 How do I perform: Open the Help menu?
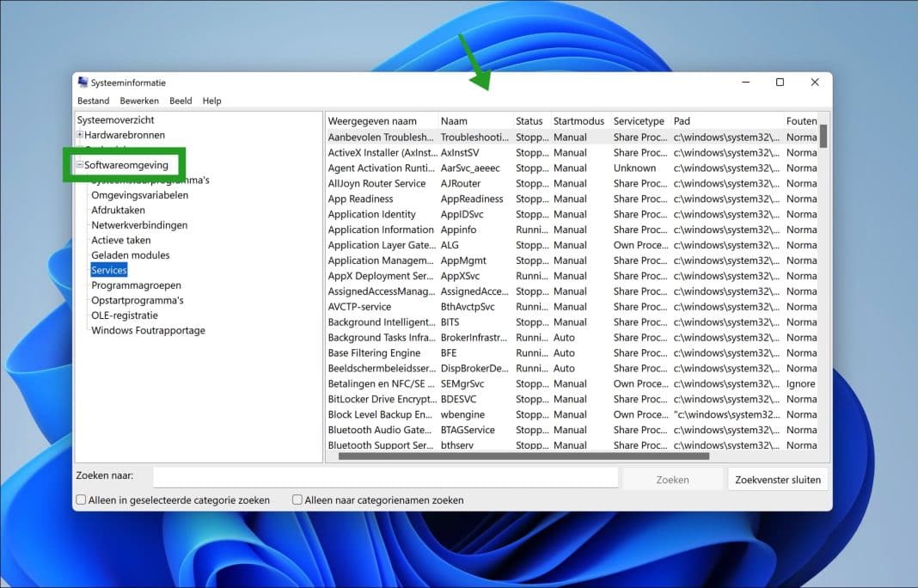click(211, 101)
